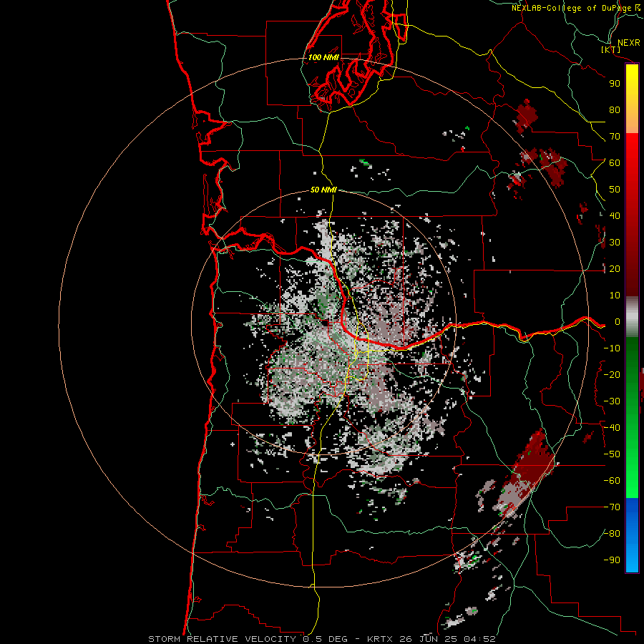Click the -10 scale value
The image size is (644, 644).
612,348
